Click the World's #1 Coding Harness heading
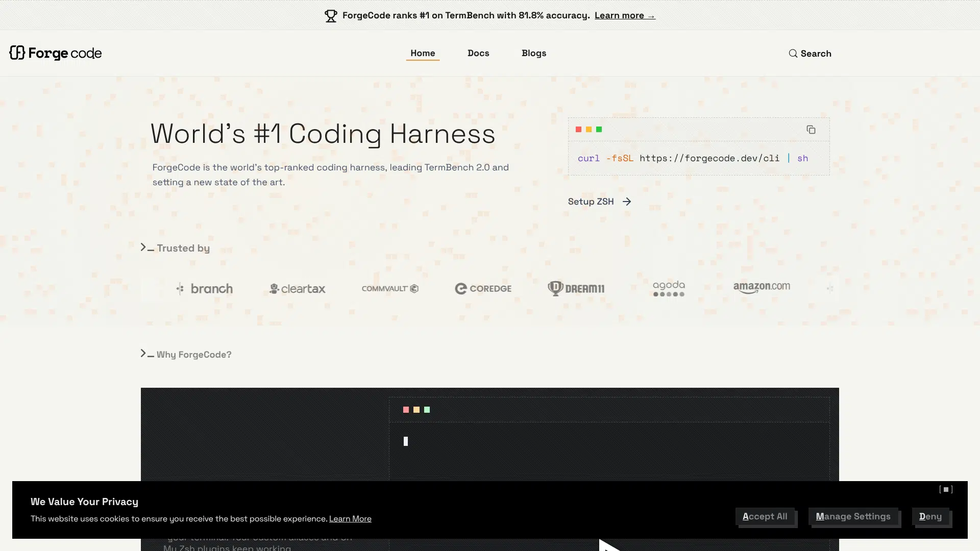This screenshot has width=980, height=551. (x=323, y=134)
